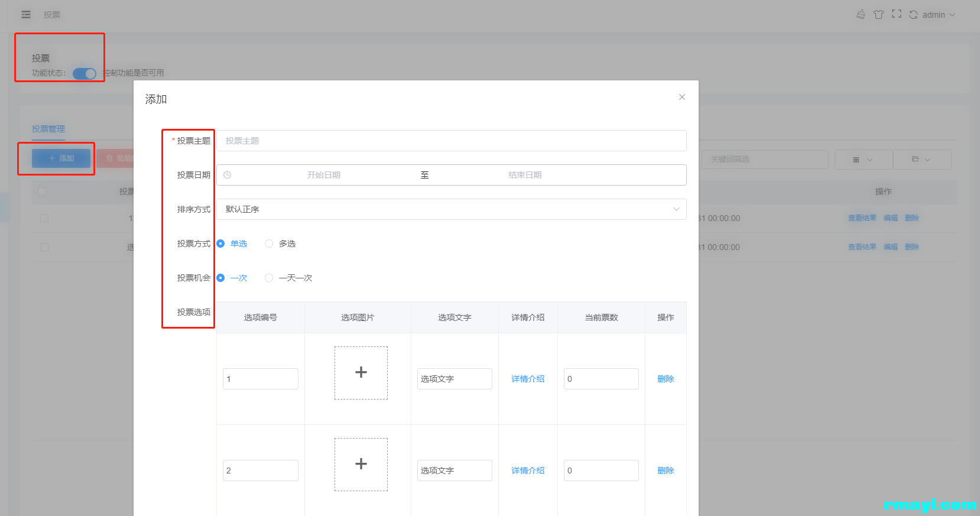
Task: Edit 当前票数 field in option 2 row
Action: [601, 470]
